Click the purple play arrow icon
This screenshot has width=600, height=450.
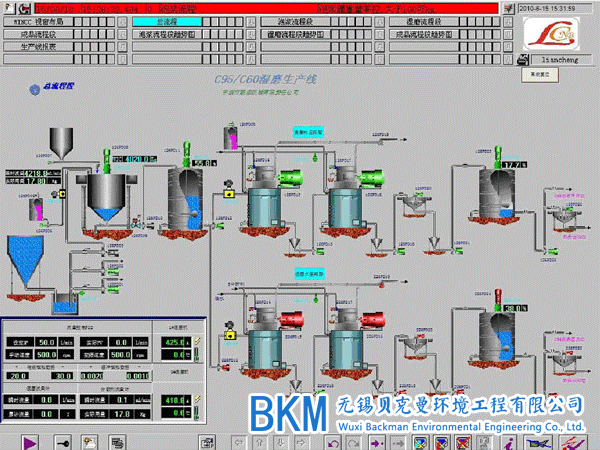30,440
